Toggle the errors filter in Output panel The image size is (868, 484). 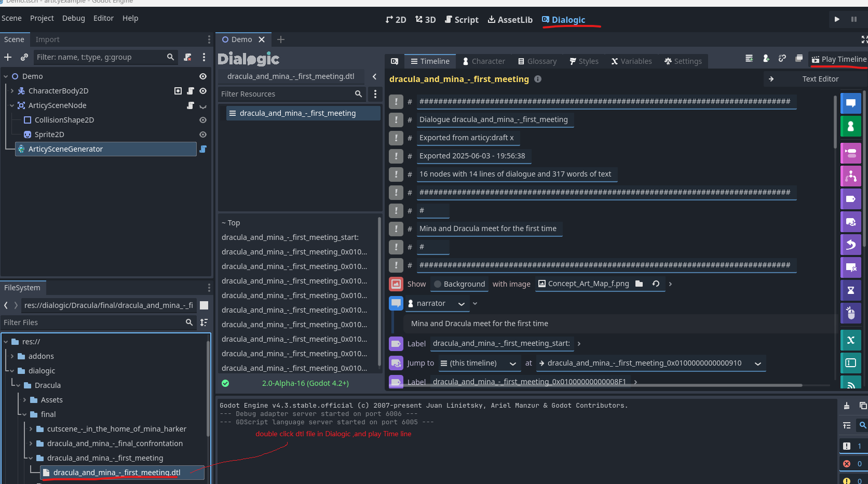(852, 464)
